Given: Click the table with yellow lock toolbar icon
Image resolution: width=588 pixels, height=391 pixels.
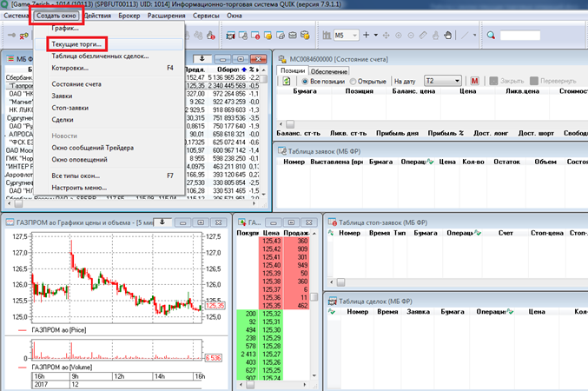Looking at the screenshot, I should click(268, 36).
